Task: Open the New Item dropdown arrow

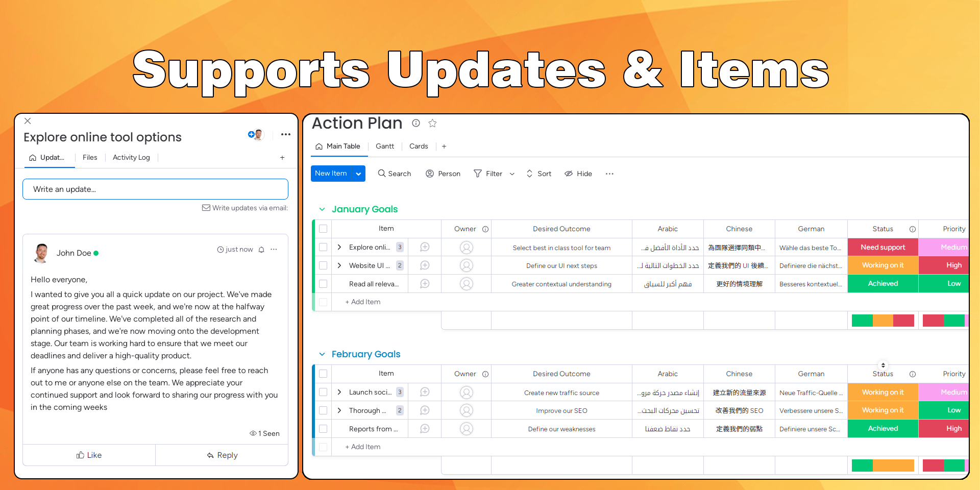Action: (x=359, y=174)
